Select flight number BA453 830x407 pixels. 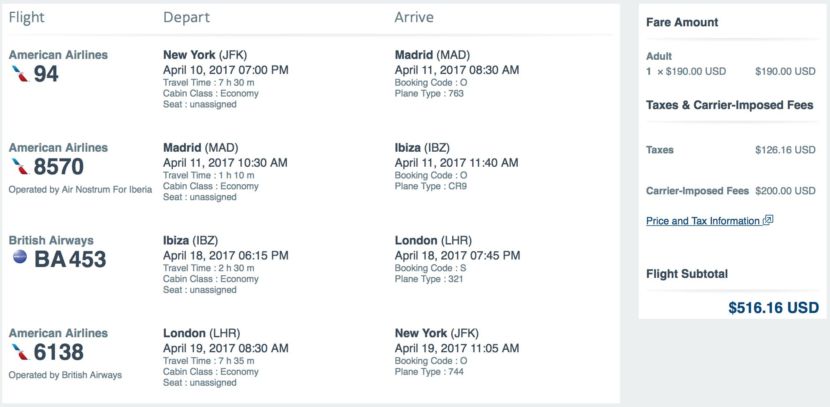[x=70, y=259]
